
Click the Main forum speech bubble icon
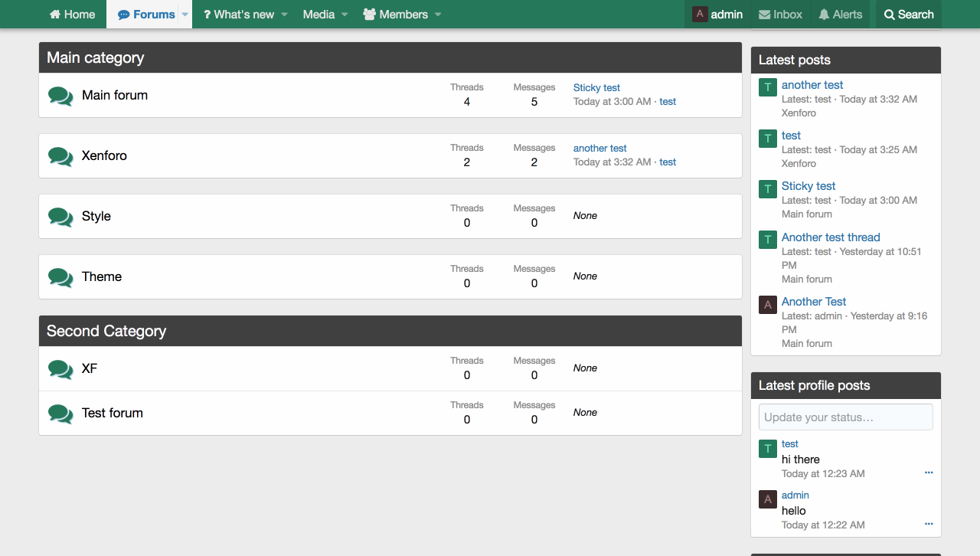click(x=60, y=96)
